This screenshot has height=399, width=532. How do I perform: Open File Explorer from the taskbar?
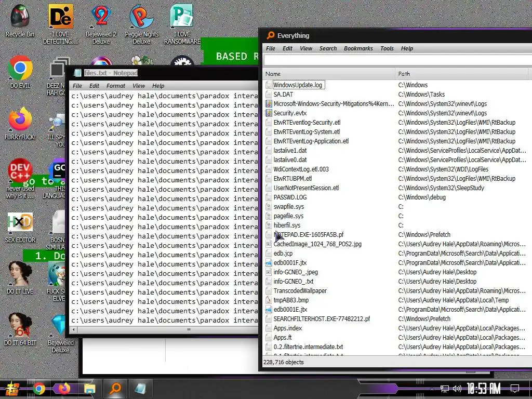tap(89, 389)
